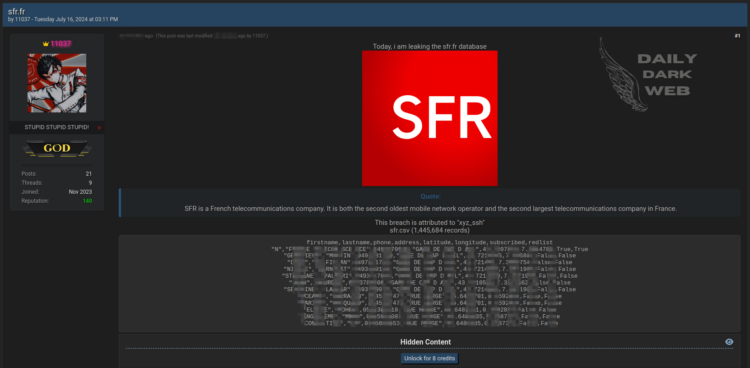Click the text STUPID STUPID STUPID!
The height and width of the screenshot is (368, 750).
[x=56, y=127]
